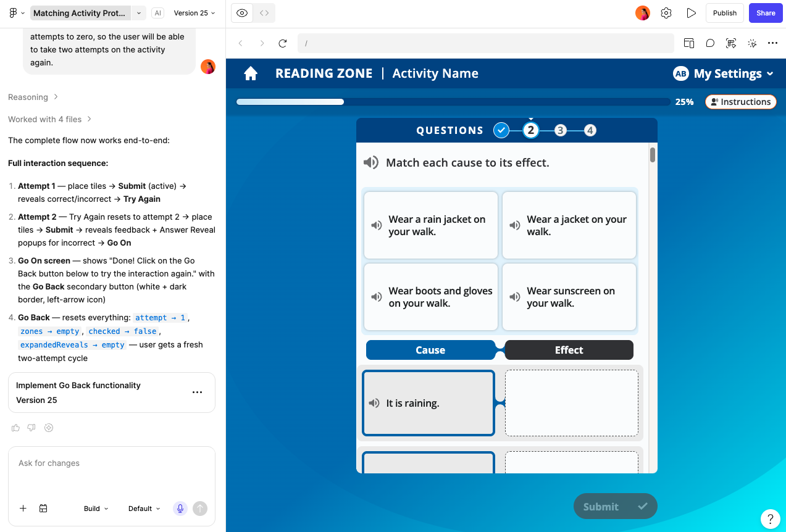Switch to code view toggle
Image resolution: width=786 pixels, height=532 pixels.
(264, 13)
